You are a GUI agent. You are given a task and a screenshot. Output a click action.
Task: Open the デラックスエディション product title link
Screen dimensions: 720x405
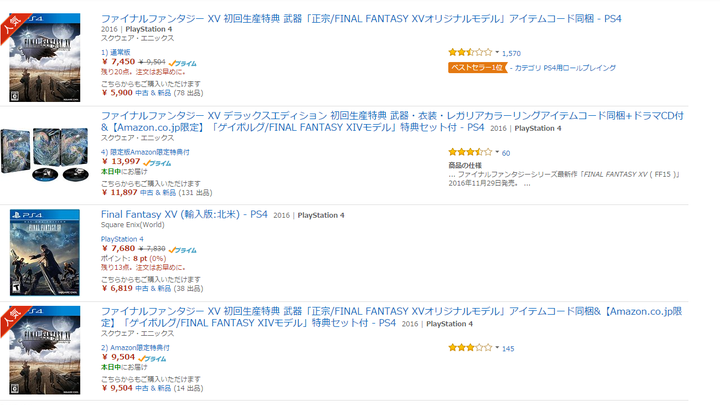392,121
